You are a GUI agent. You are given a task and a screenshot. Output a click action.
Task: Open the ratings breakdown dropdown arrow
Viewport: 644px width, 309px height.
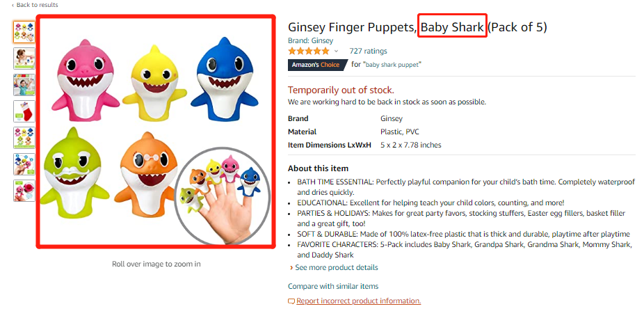(336, 51)
